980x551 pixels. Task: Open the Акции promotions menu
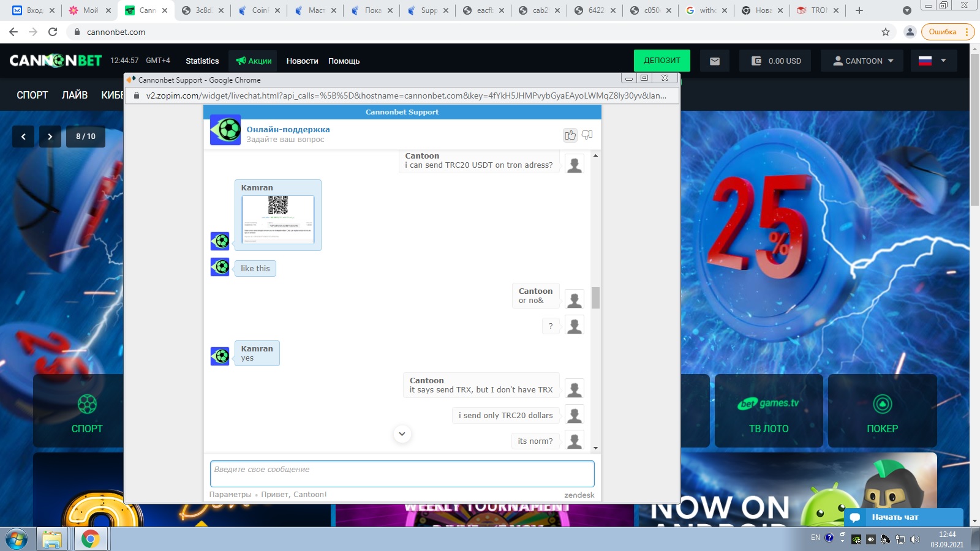point(254,61)
